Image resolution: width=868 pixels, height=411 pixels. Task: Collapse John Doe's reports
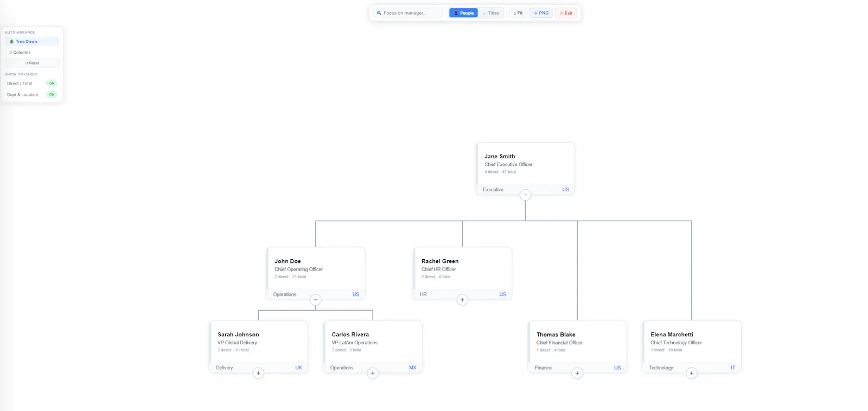coord(315,300)
